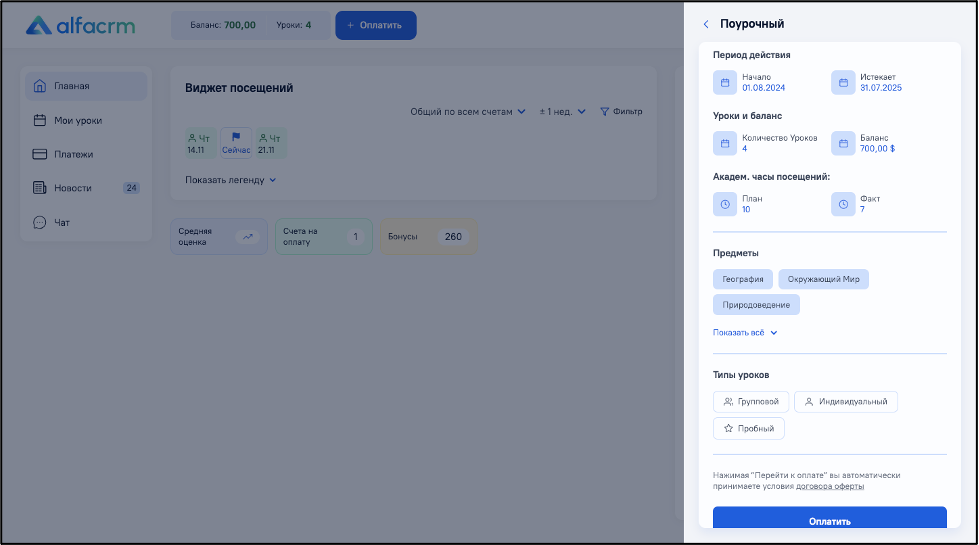This screenshot has width=979, height=545.
Task: Select the Окружающий Мир subject tag
Action: (823, 279)
